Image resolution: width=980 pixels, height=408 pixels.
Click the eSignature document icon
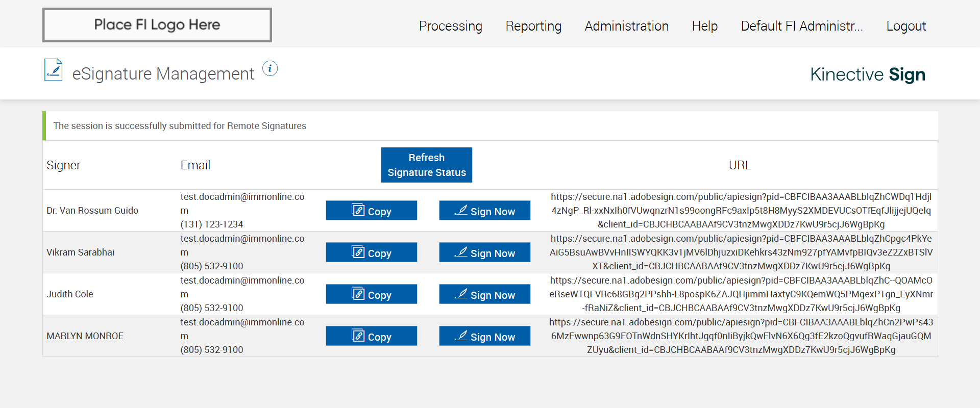pos(54,70)
